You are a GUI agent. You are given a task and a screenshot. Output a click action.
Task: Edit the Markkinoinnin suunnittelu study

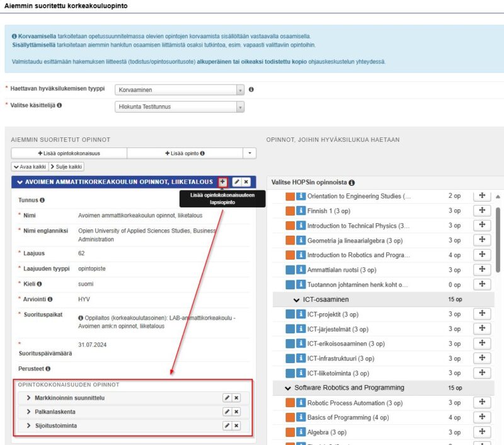pyautogui.click(x=227, y=398)
